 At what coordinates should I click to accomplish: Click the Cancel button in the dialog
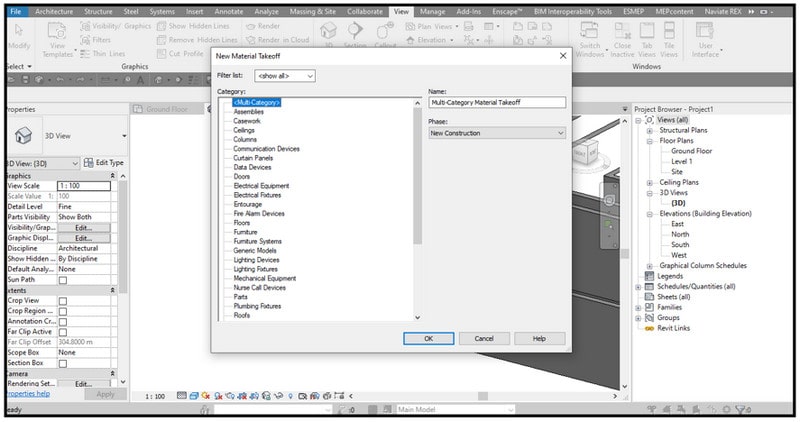pos(484,338)
